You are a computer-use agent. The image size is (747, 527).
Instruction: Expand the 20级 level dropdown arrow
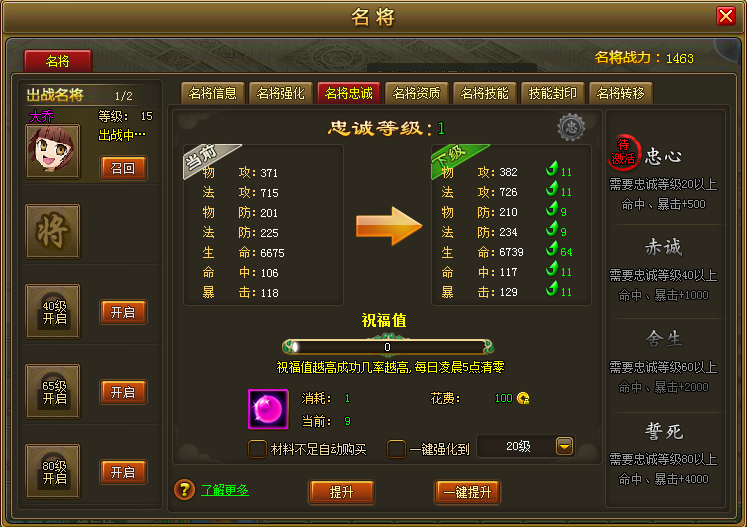[565, 446]
